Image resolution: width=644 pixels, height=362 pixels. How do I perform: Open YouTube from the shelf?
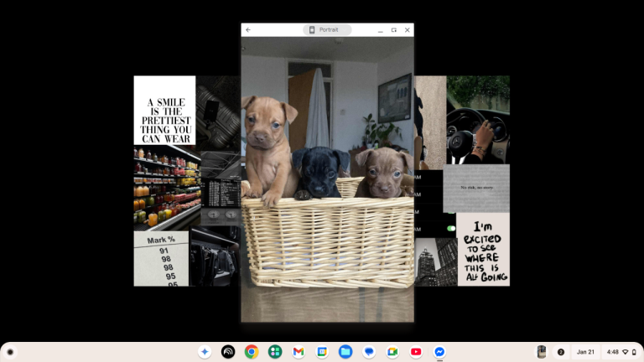pos(416,352)
